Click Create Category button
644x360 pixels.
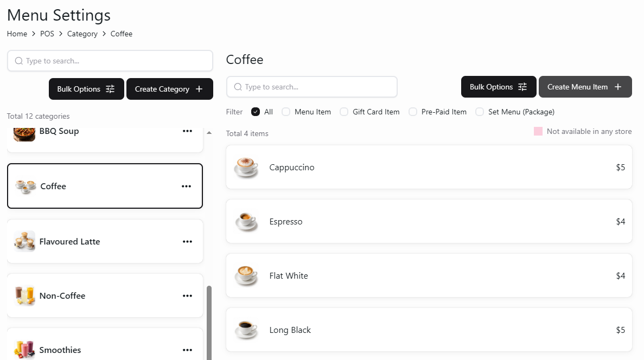tap(170, 89)
